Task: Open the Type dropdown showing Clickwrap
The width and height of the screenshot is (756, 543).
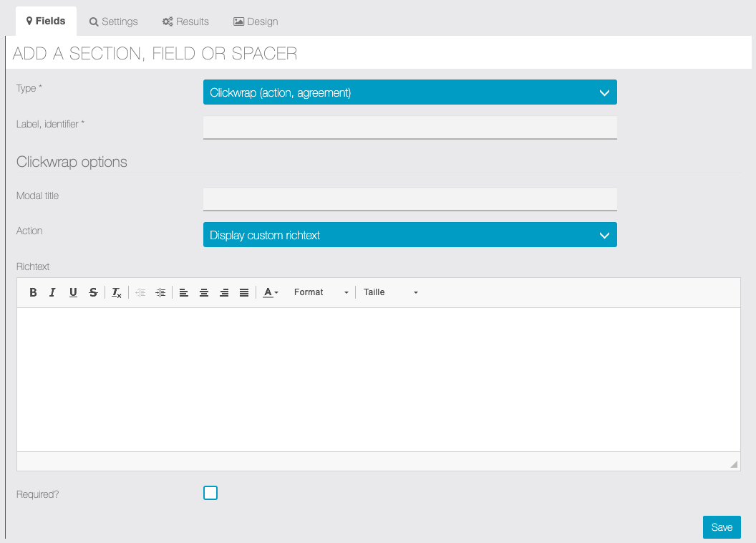Action: point(409,92)
